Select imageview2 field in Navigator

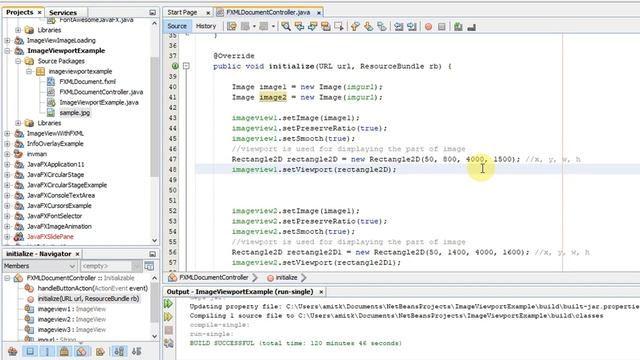(x=71, y=319)
